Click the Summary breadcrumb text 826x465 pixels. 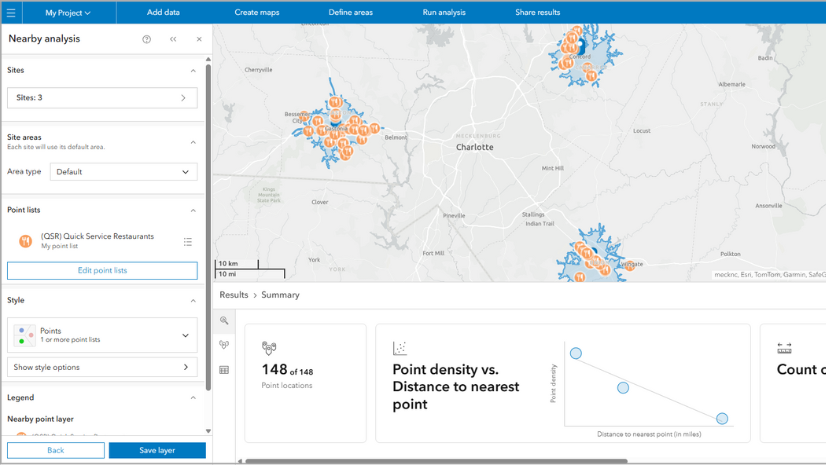(280, 295)
